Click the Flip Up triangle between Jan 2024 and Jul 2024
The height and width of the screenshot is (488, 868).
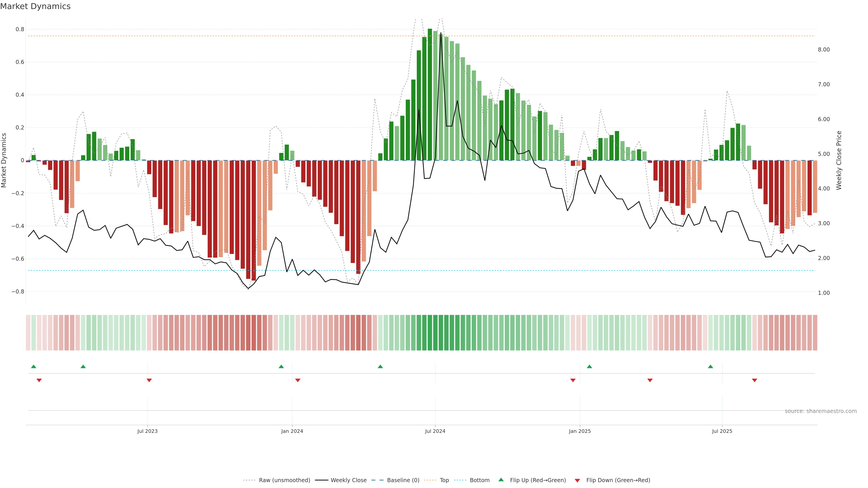coord(380,366)
